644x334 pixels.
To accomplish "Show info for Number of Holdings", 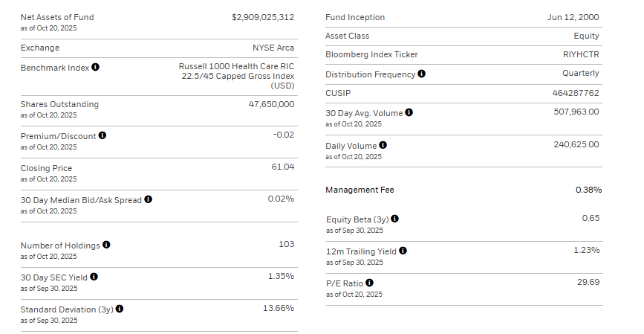I will click(x=106, y=245).
